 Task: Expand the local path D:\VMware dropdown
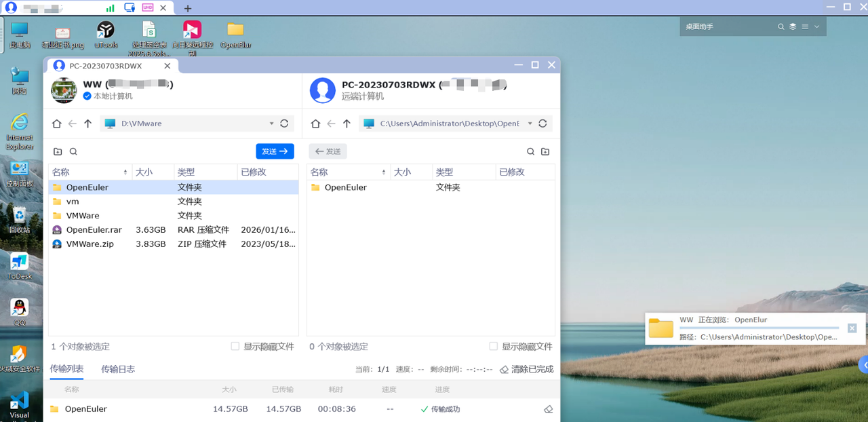[x=271, y=123]
